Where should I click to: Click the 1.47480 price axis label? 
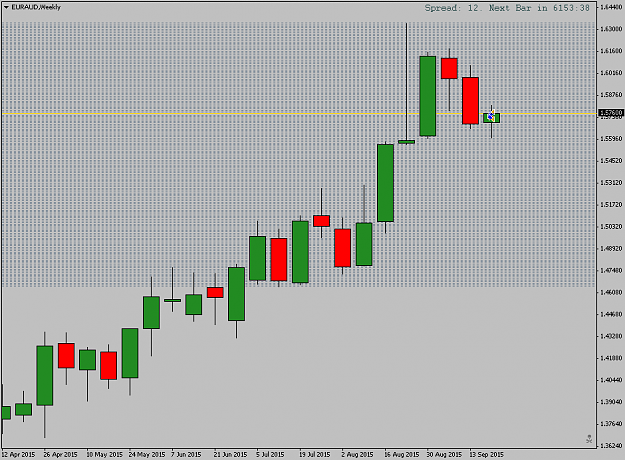pos(611,270)
